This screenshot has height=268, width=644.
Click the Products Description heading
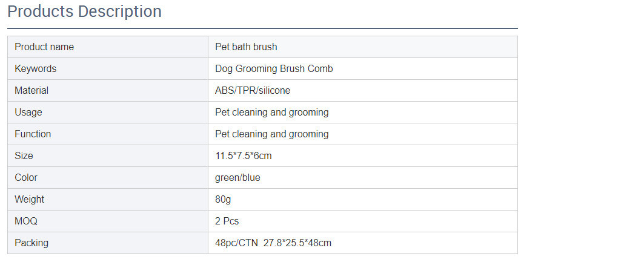(x=85, y=11)
